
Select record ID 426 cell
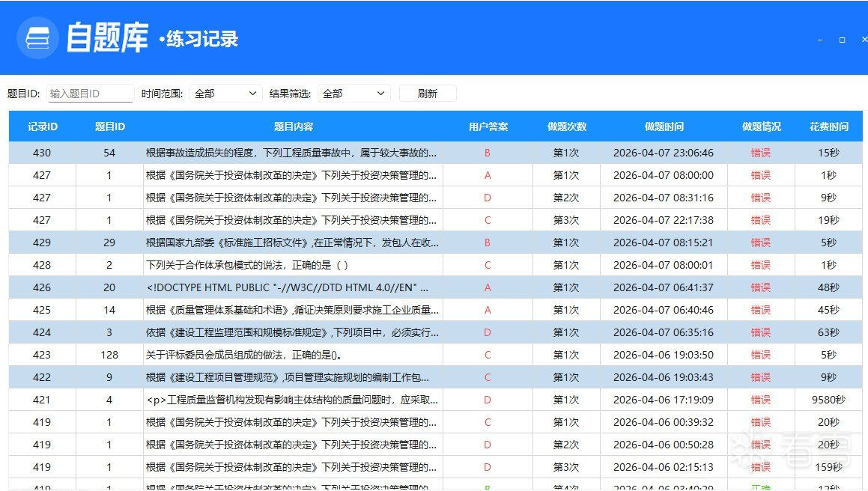pos(42,287)
